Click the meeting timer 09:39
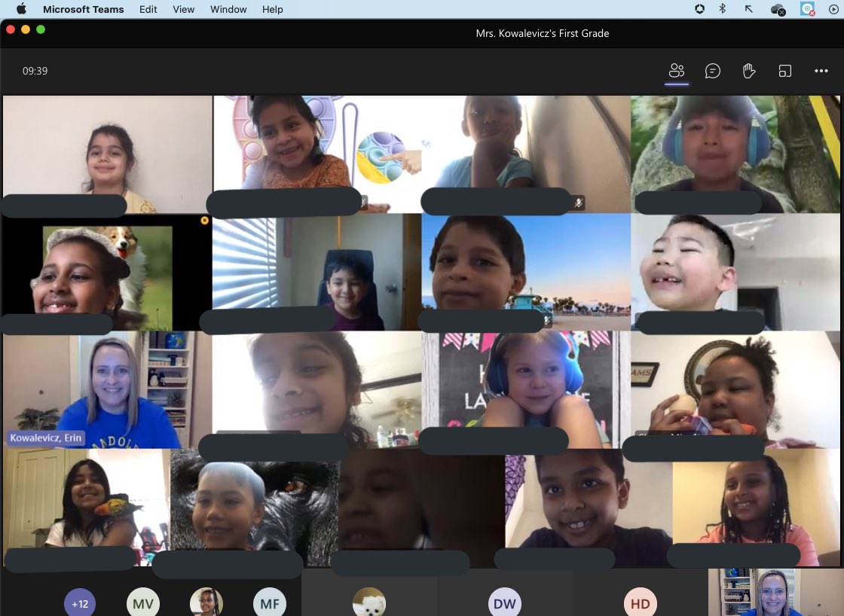 [x=35, y=71]
